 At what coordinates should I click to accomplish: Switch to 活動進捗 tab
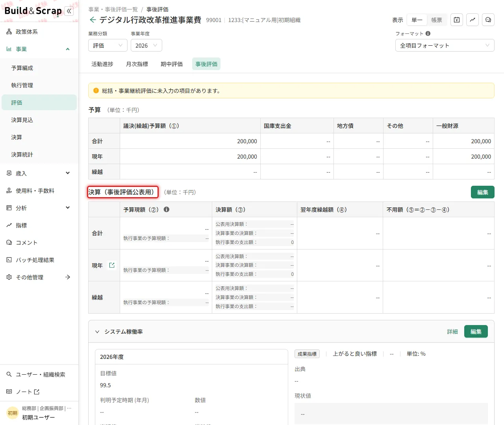[102, 64]
